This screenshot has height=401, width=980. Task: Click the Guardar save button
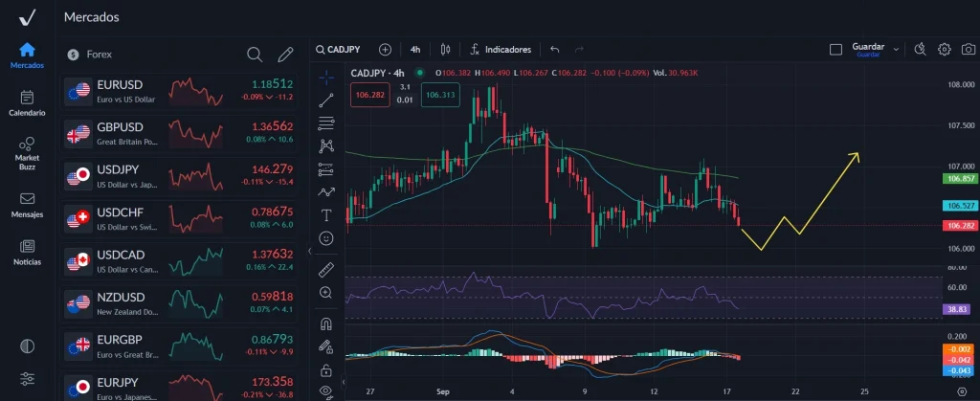point(867,50)
